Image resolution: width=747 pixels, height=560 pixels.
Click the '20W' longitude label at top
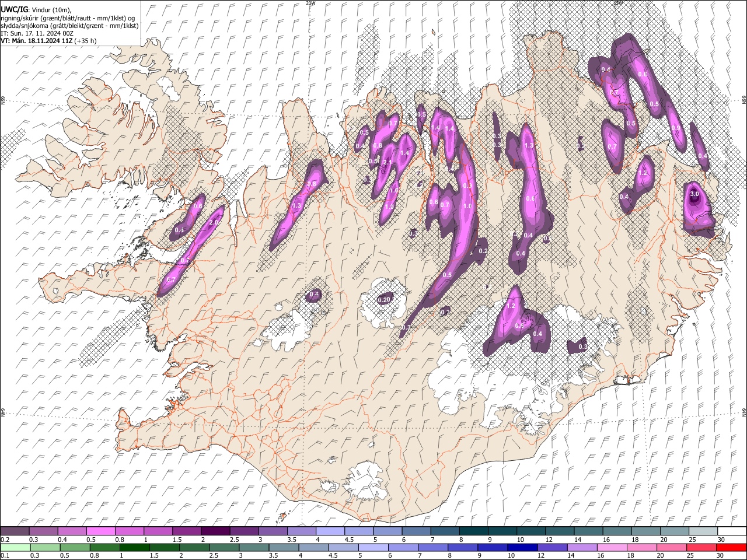tap(311, 3)
